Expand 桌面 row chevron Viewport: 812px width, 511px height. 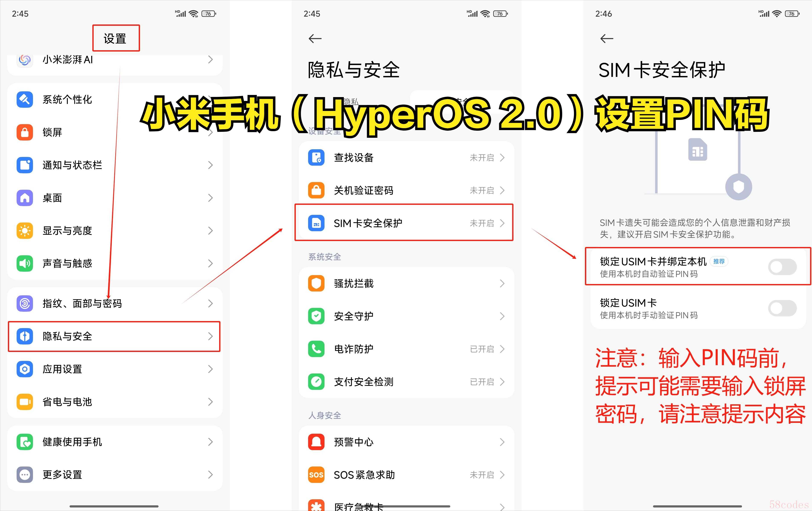[210, 198]
